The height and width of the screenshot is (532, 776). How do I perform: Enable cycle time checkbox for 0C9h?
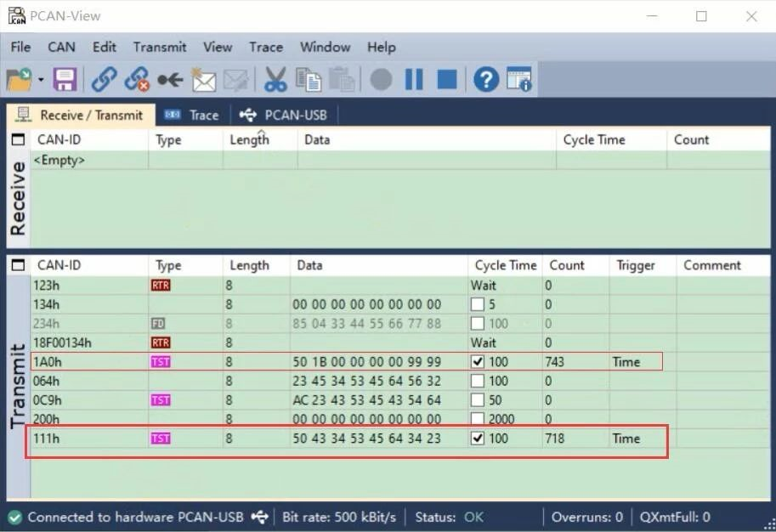point(477,400)
